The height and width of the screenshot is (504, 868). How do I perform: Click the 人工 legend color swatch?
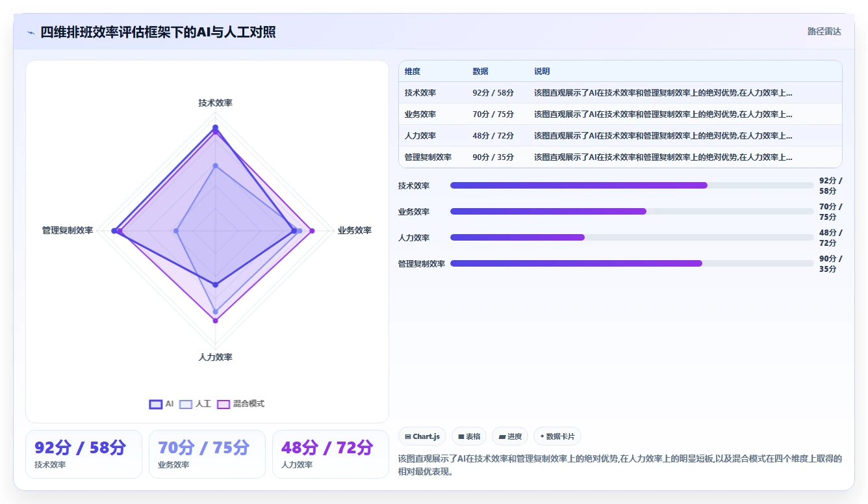click(x=186, y=404)
